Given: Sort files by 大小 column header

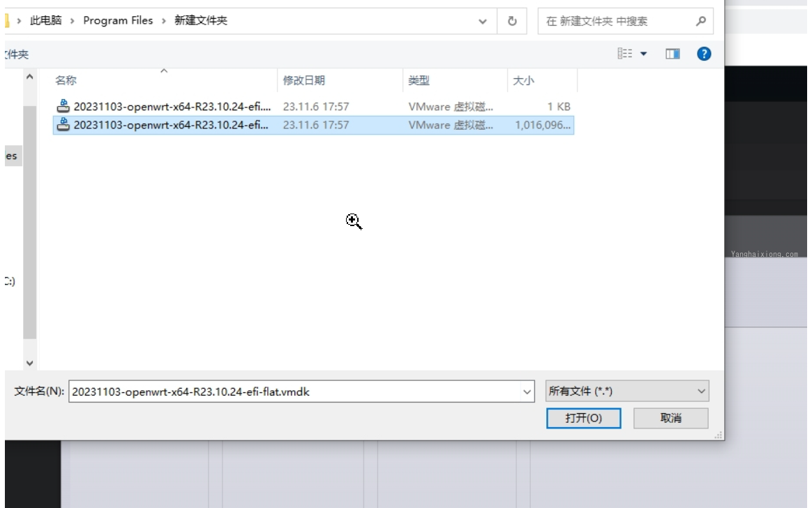Looking at the screenshot, I should [x=523, y=80].
